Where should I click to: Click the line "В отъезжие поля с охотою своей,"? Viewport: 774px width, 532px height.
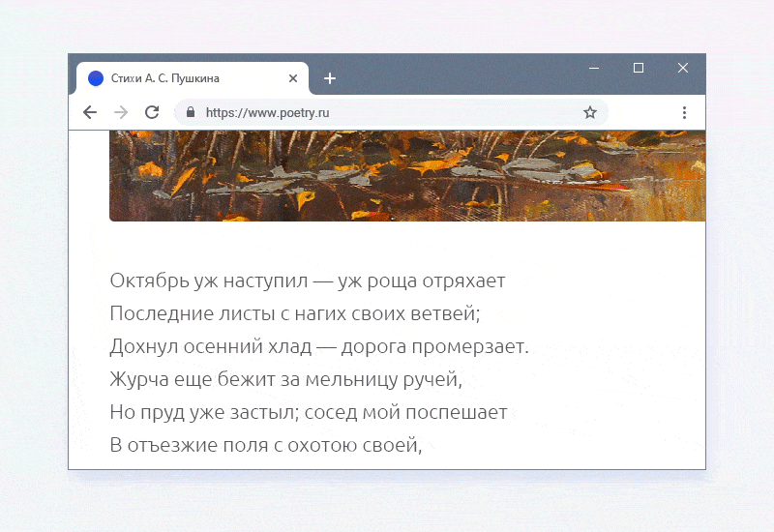tap(266, 445)
